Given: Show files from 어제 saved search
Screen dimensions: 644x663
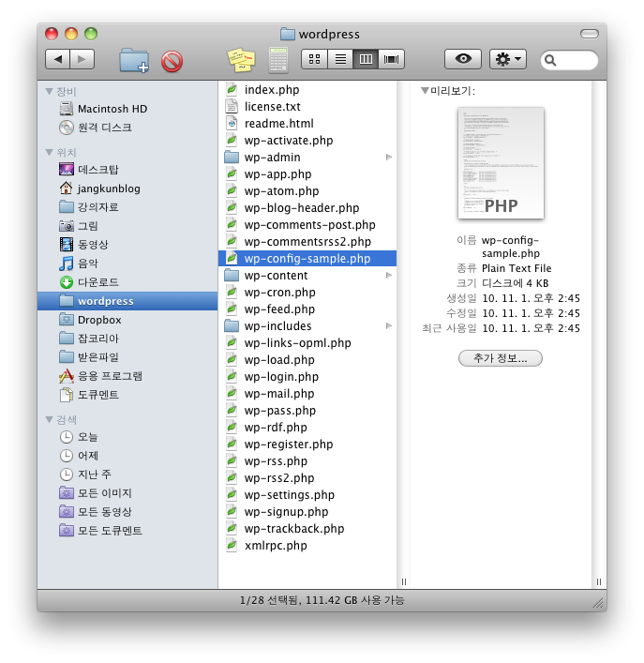Looking at the screenshot, I should [x=127, y=456].
